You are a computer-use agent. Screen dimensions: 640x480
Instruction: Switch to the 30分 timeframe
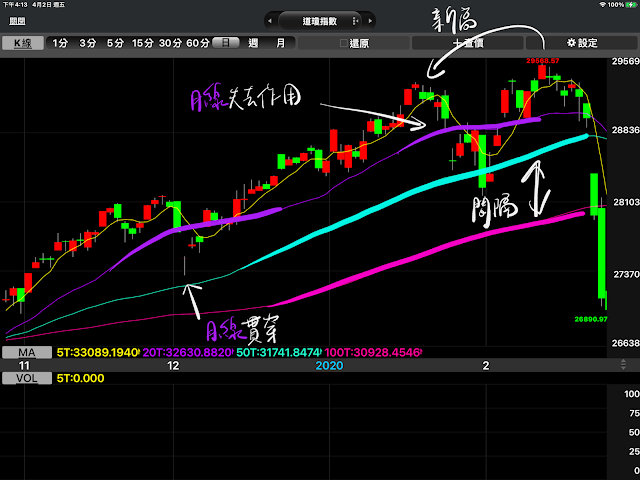pos(170,43)
